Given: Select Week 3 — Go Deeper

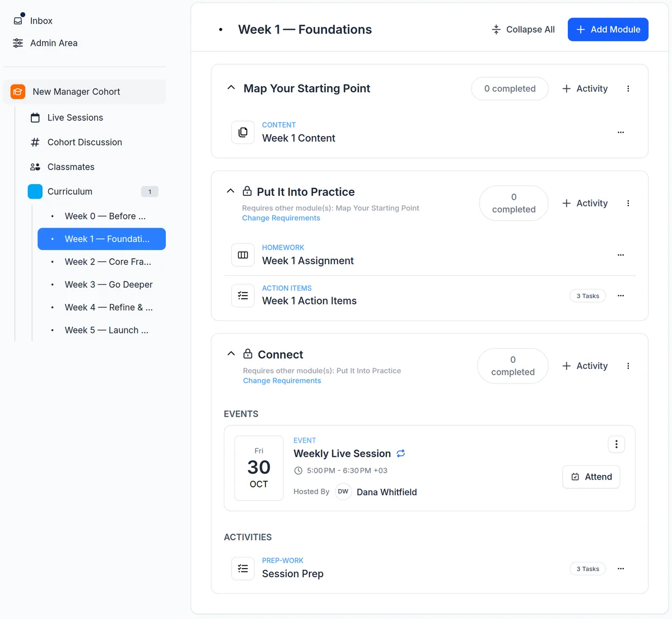Looking at the screenshot, I should 102,284.
